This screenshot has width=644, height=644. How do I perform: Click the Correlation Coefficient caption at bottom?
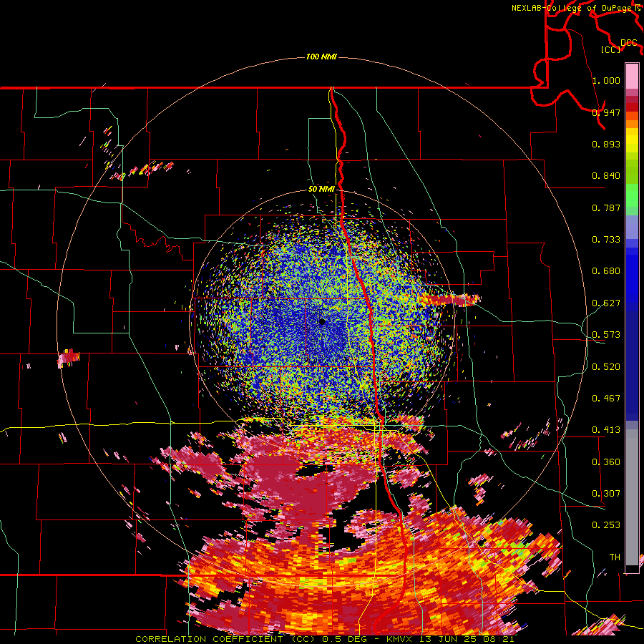pyautogui.click(x=324, y=639)
